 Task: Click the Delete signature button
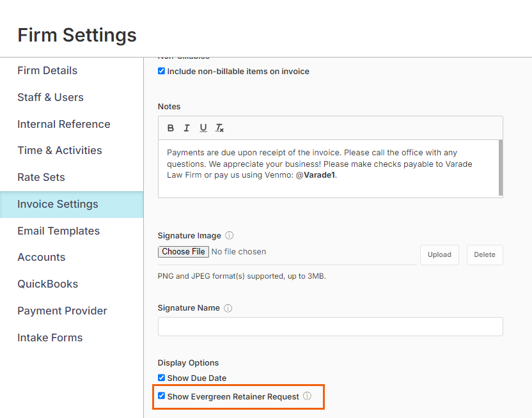pyautogui.click(x=485, y=254)
